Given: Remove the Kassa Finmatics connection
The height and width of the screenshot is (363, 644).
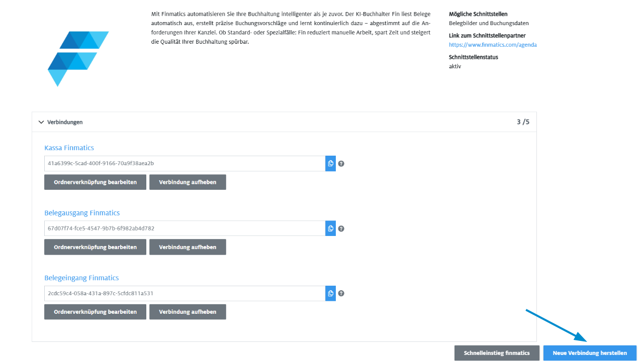Looking at the screenshot, I should 188,182.
